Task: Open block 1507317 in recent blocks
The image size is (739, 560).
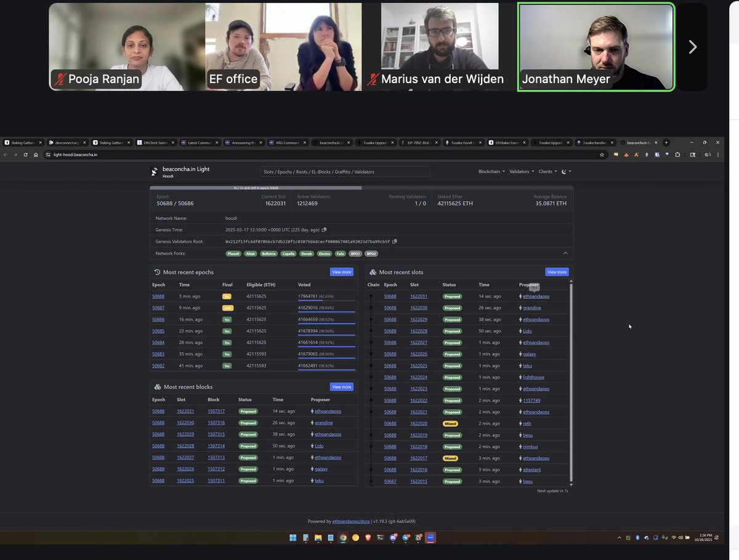Action: 216,411
